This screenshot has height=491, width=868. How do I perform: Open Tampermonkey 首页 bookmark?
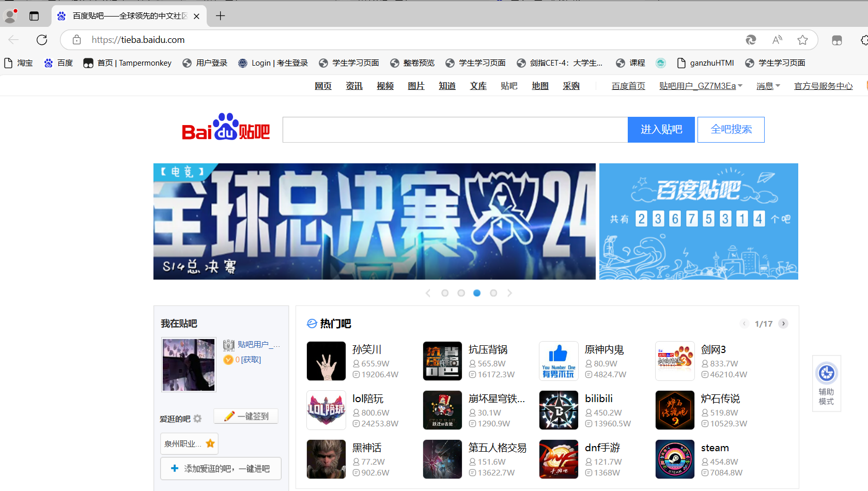[x=127, y=63]
